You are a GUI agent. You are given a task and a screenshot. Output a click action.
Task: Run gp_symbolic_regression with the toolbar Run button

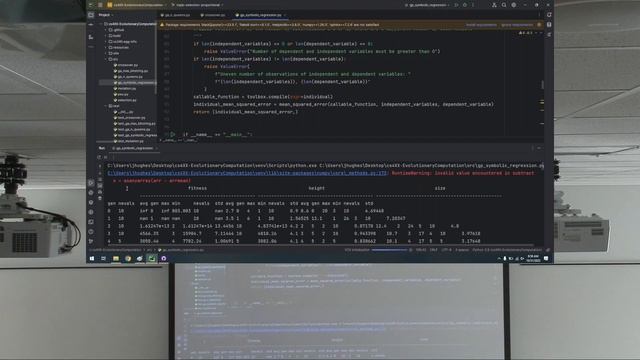point(456,5)
